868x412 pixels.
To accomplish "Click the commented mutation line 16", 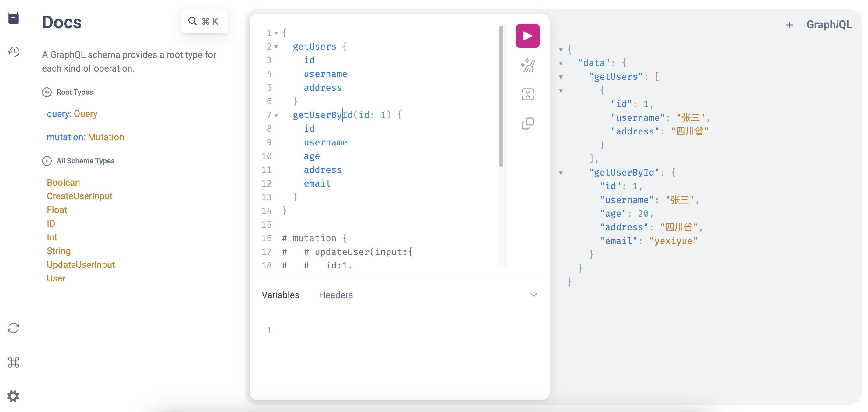I will (314, 238).
